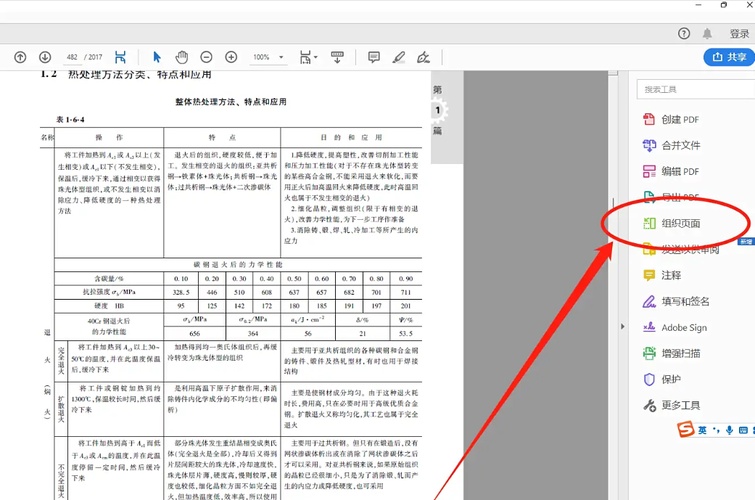
Task: Click the 搜索工具 search box
Action: pyautogui.click(x=692, y=89)
